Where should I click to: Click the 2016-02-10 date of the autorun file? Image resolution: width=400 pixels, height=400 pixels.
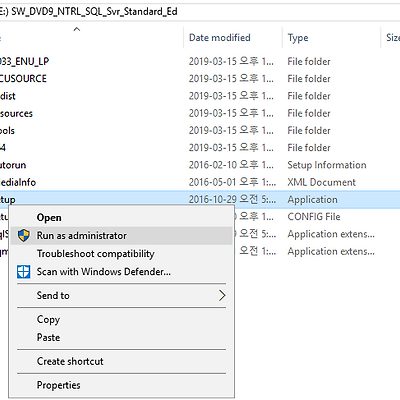231,165
